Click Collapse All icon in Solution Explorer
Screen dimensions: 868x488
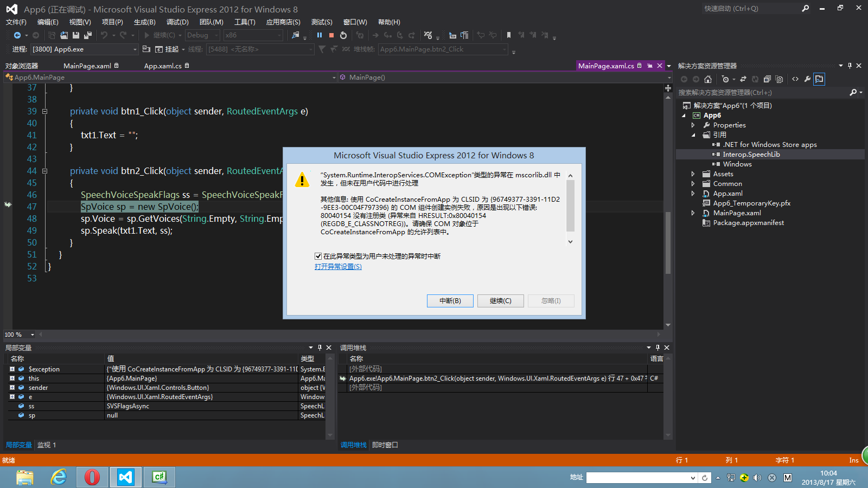click(x=767, y=79)
